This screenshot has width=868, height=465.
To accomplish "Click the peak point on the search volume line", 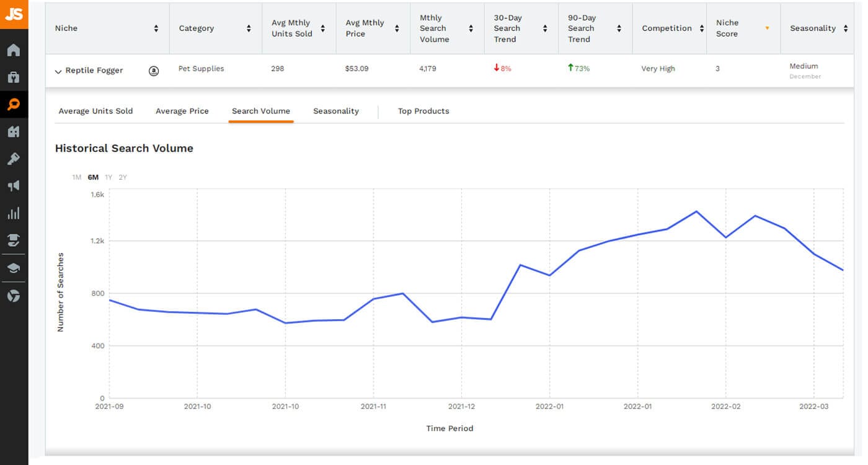I will (696, 211).
